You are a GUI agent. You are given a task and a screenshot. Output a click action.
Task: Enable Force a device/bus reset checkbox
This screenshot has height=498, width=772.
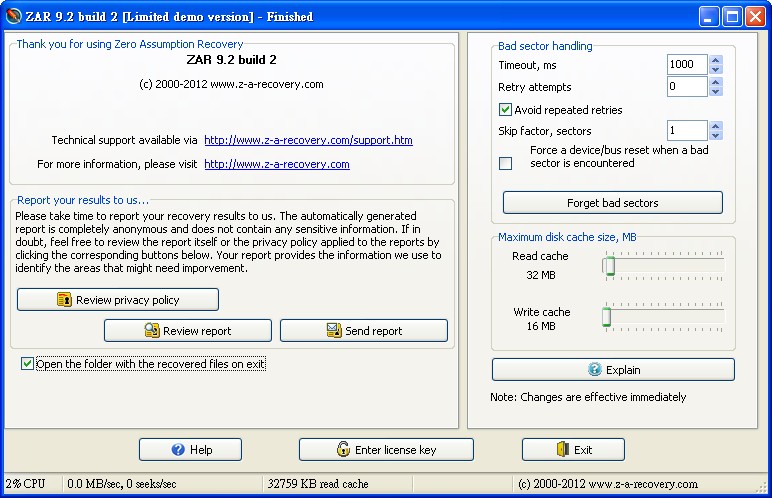coord(505,163)
